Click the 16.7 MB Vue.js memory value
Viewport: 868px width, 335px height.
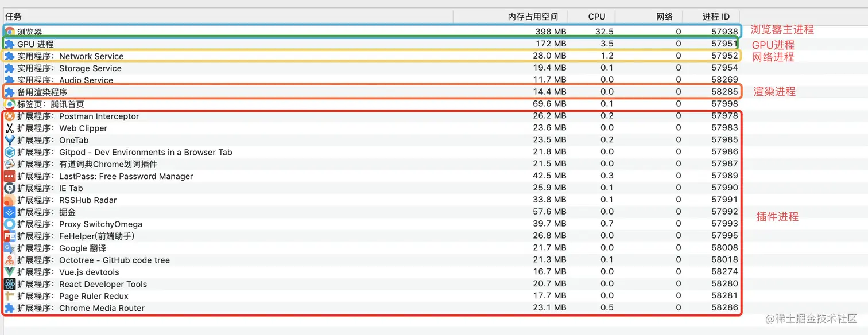click(549, 272)
